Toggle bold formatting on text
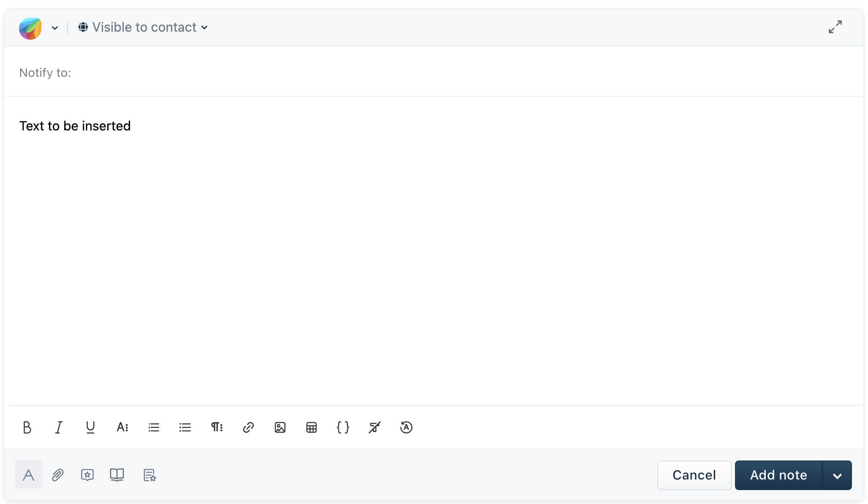 tap(27, 427)
